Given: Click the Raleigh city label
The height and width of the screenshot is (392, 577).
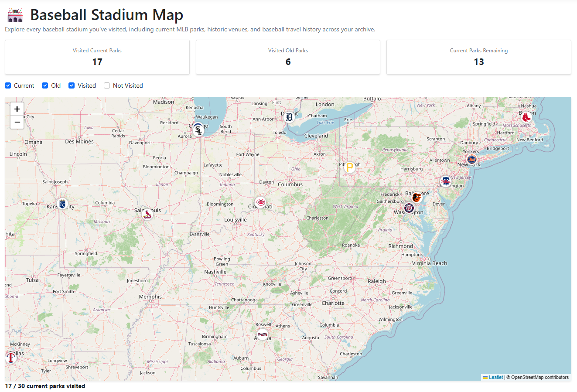Looking at the screenshot, I should tap(377, 281).
